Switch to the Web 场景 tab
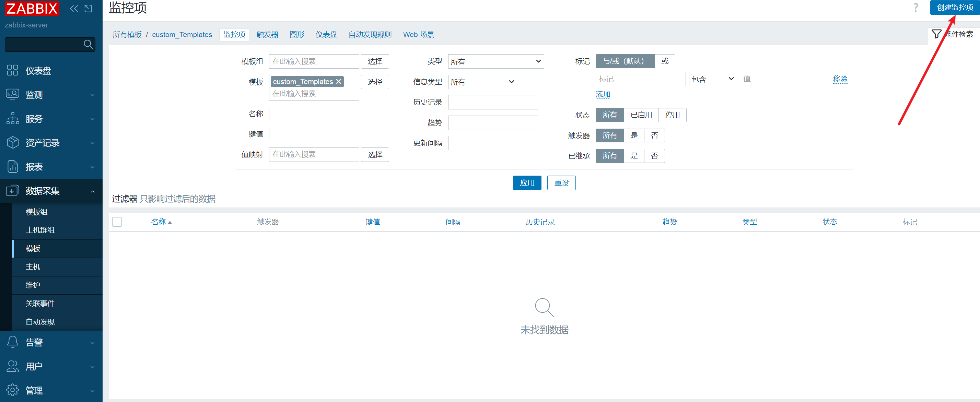Viewport: 980px width, 402px height. [x=419, y=34]
